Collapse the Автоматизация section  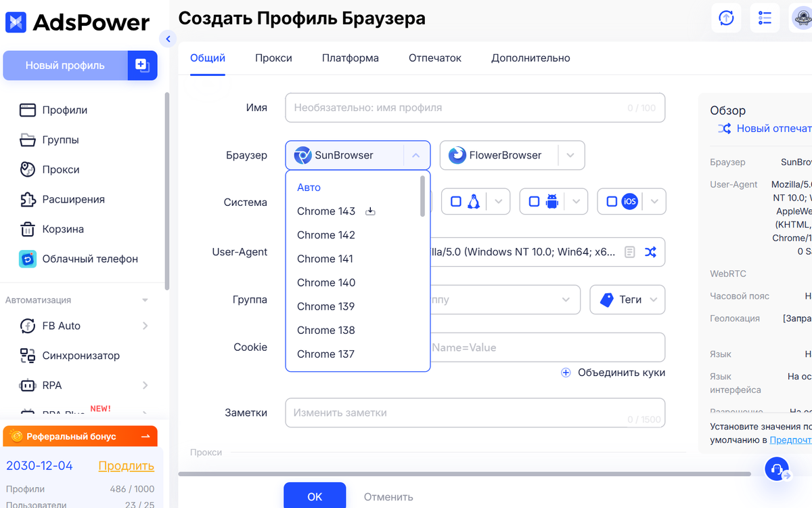pyautogui.click(x=145, y=300)
